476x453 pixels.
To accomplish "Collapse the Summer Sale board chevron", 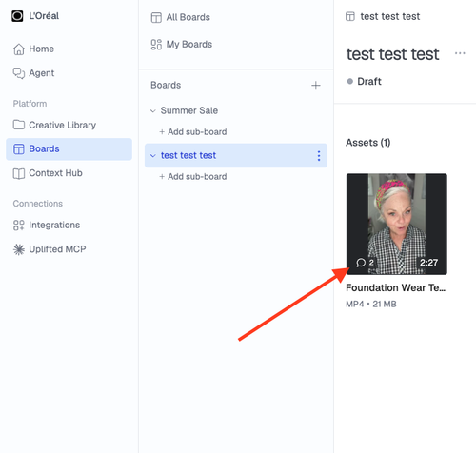I will pos(153,111).
